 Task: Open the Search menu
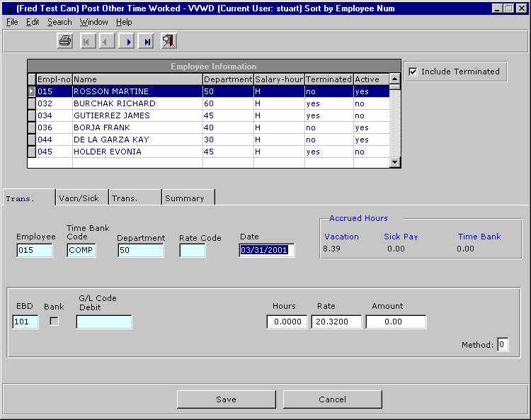tap(59, 22)
